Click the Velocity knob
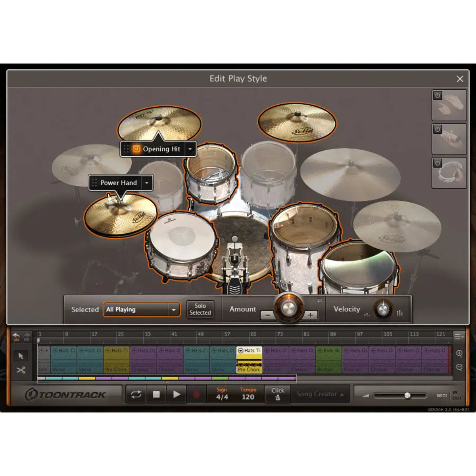 point(383,309)
